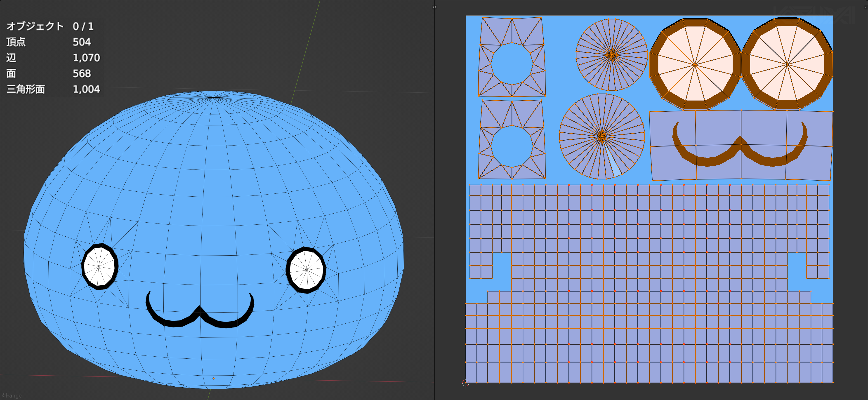This screenshot has width=868, height=400.
Task: Click the 三角形面 statistics label
Action: 26,89
